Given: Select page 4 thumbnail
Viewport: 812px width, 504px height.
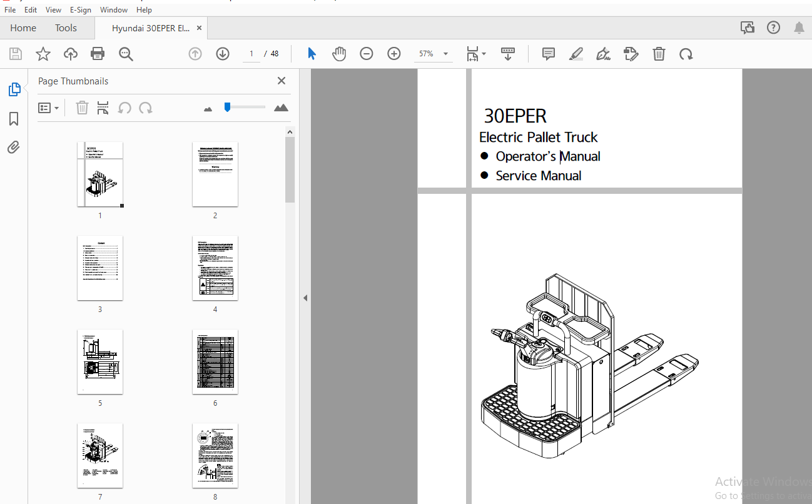Looking at the screenshot, I should pyautogui.click(x=215, y=268).
